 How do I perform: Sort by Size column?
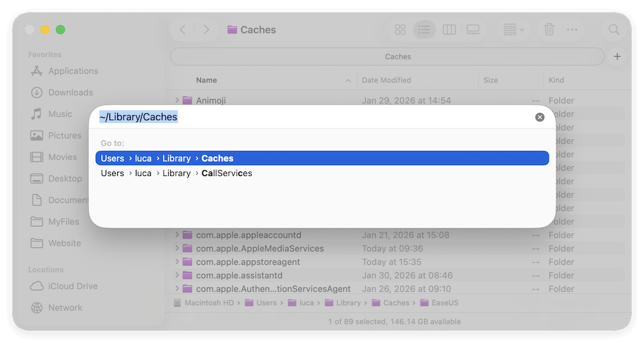(x=490, y=80)
